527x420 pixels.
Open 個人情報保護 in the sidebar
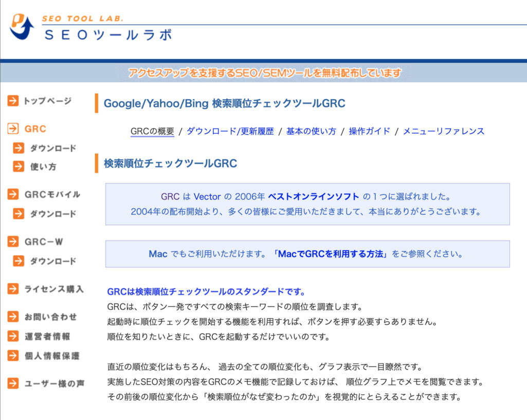tap(52, 356)
